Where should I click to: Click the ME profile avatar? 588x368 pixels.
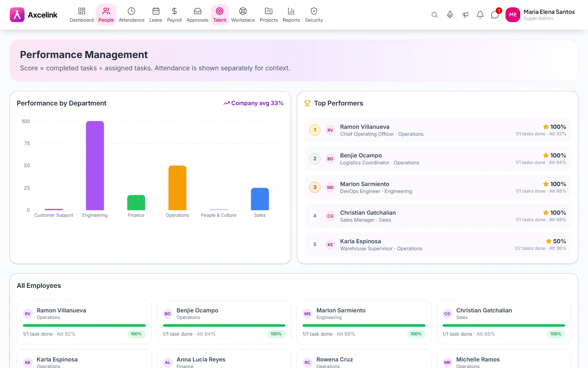[513, 15]
